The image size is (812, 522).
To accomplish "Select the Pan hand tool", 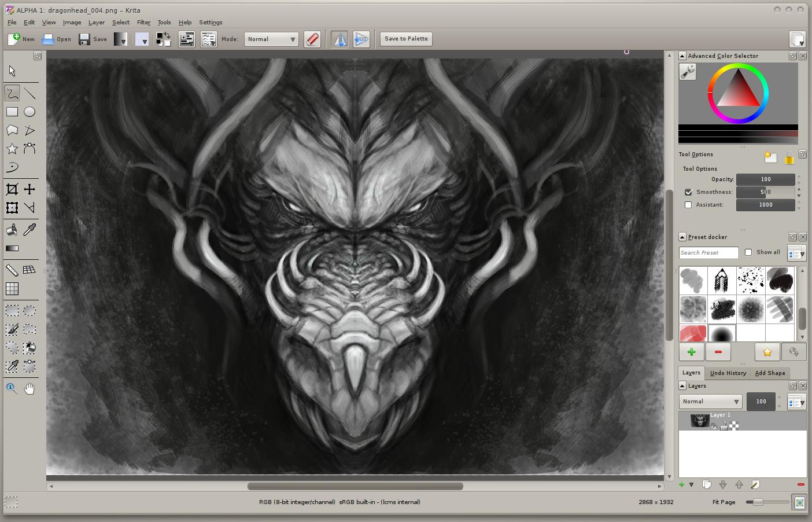I will pyautogui.click(x=29, y=388).
